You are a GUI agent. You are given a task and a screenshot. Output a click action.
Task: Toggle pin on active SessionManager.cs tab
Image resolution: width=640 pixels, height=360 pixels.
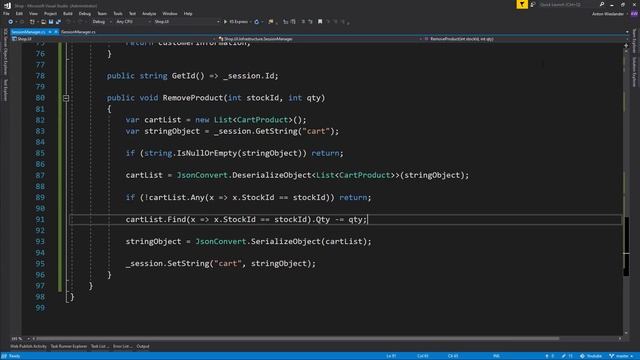[50, 32]
